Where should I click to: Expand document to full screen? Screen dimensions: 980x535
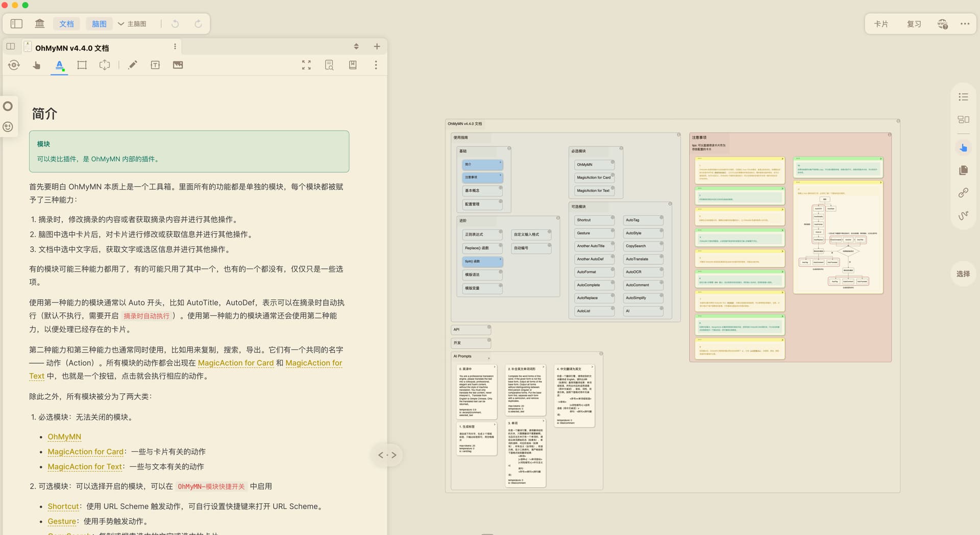(x=306, y=65)
